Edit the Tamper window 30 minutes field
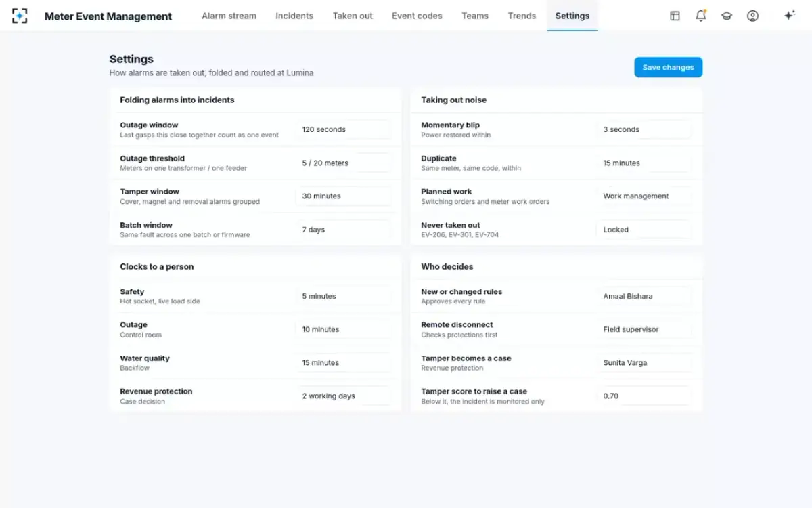The image size is (812, 508). 344,196
